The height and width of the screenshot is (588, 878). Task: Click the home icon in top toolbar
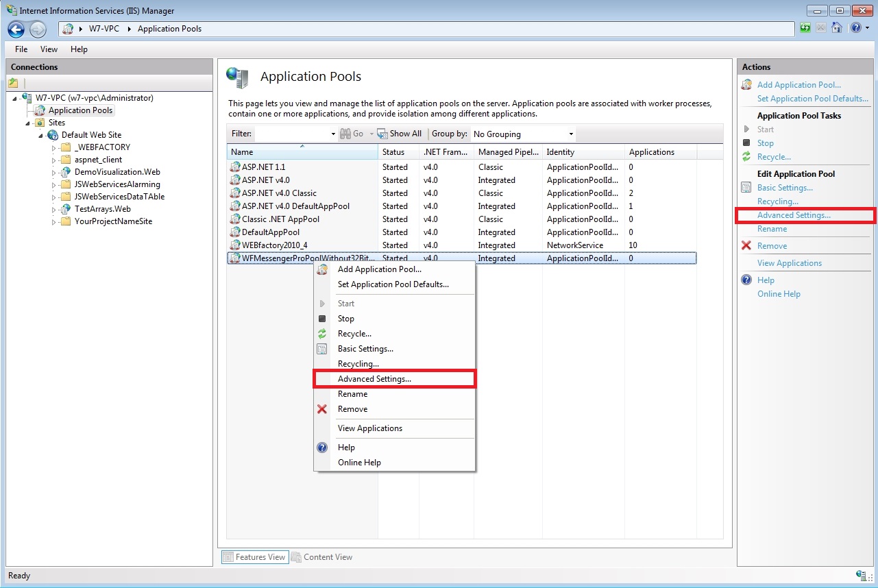coord(836,28)
